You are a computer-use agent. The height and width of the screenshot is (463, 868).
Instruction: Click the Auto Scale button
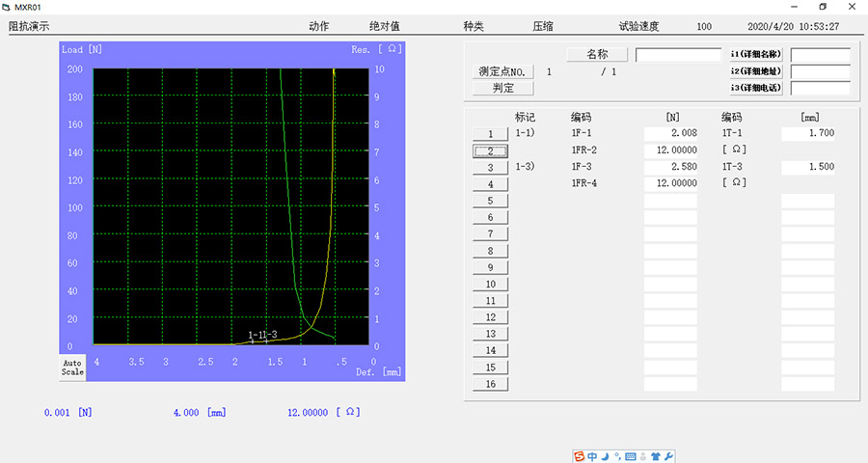72,368
